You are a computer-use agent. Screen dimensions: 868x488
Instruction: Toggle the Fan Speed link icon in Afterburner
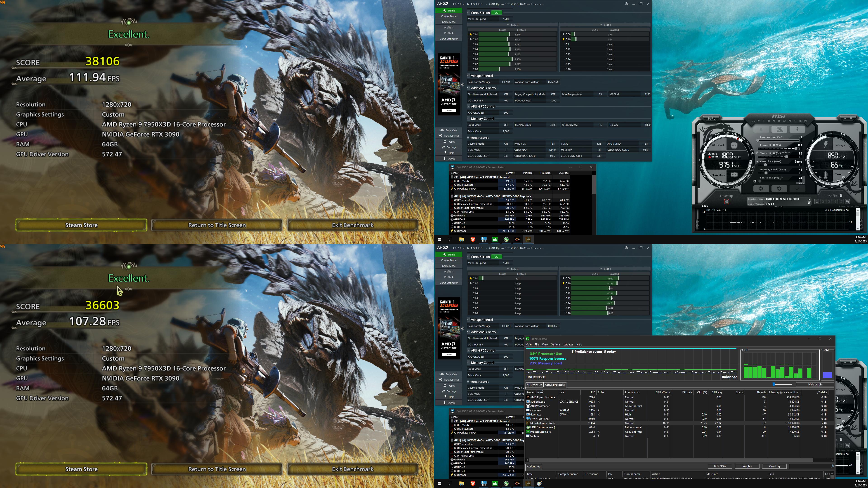pos(781,178)
